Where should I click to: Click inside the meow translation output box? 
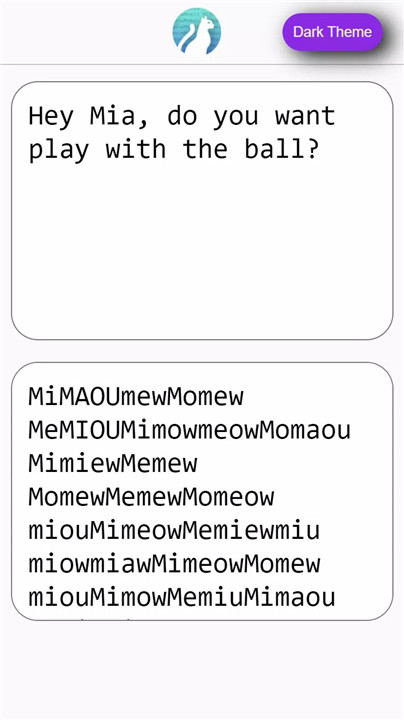(x=202, y=491)
